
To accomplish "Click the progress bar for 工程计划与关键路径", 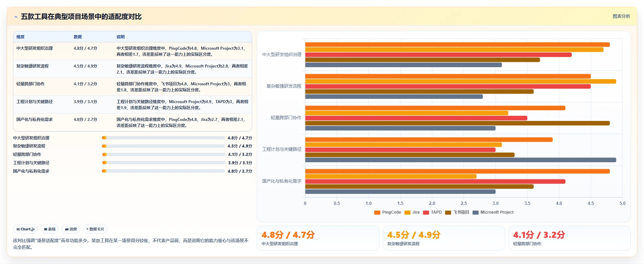I will (x=164, y=163).
